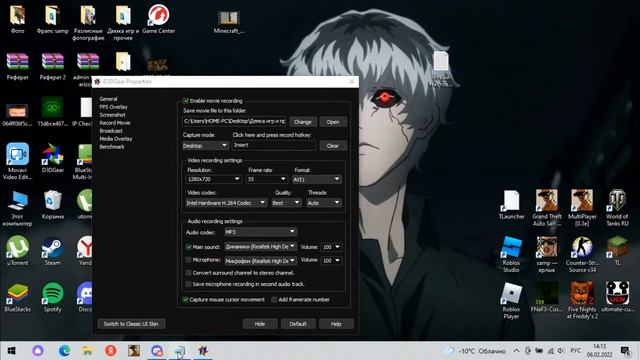Open Yandex browser from taskbar

(x=111, y=351)
